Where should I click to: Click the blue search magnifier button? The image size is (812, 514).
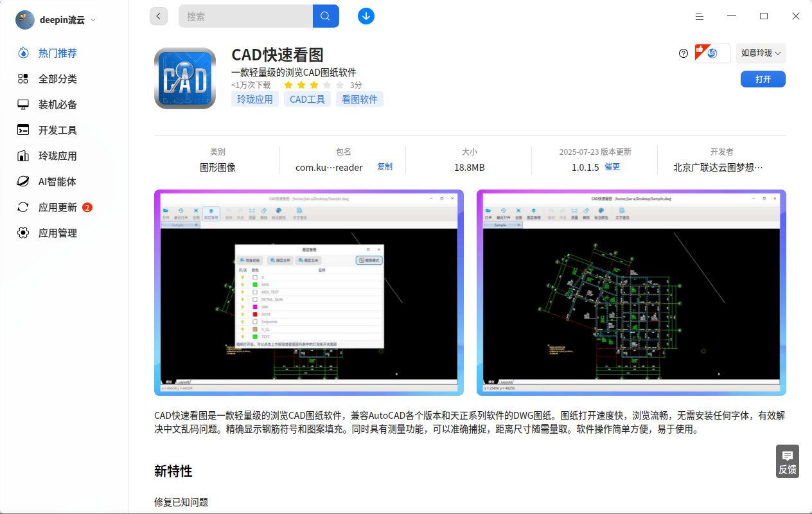point(326,16)
